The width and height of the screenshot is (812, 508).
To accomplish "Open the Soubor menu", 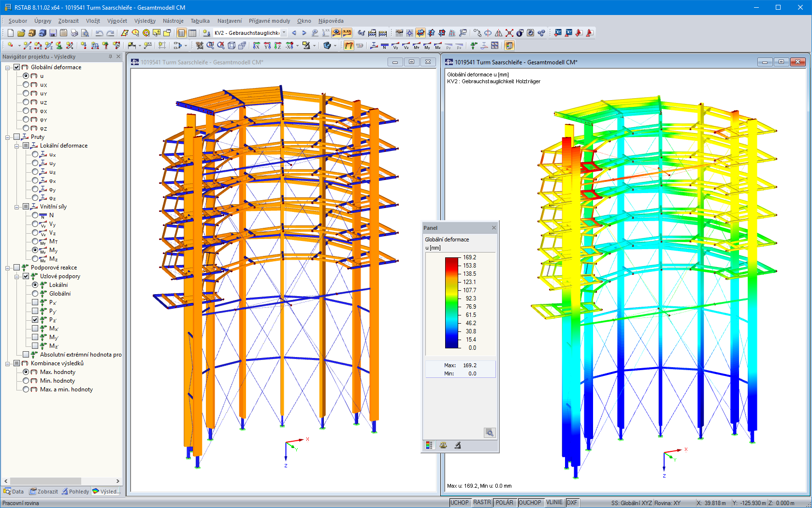I will [17, 21].
